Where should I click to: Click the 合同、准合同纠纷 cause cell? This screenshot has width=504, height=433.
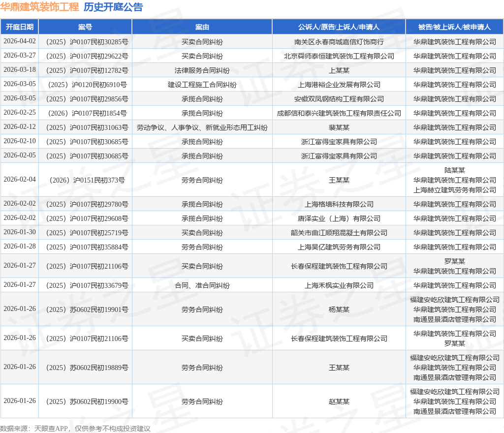point(202,285)
